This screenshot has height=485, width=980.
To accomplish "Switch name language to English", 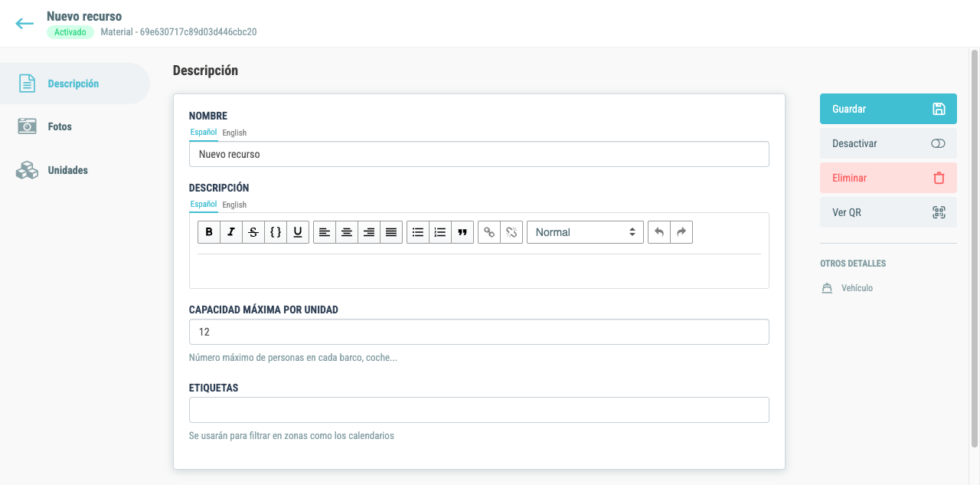I will tap(234, 133).
